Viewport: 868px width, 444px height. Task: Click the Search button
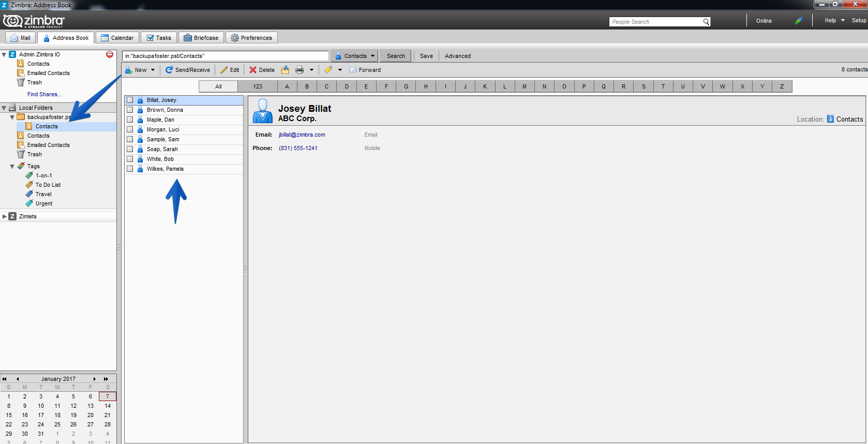(x=396, y=56)
